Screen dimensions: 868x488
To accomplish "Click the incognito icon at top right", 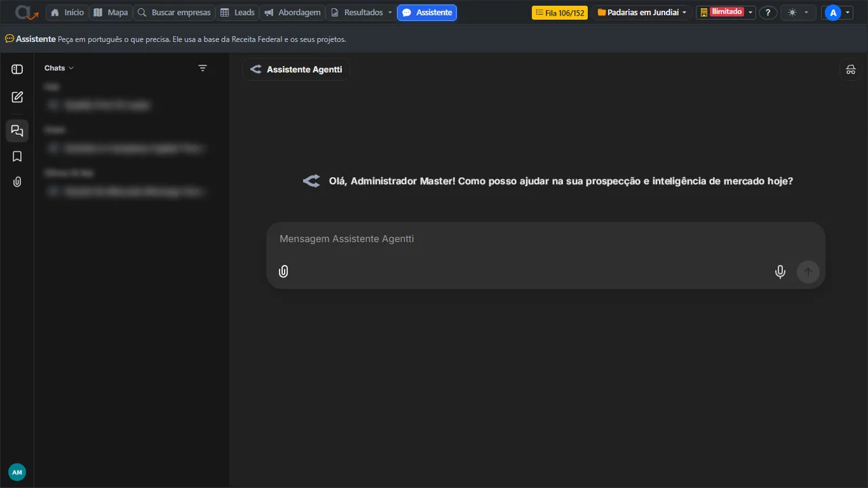I will [x=851, y=69].
